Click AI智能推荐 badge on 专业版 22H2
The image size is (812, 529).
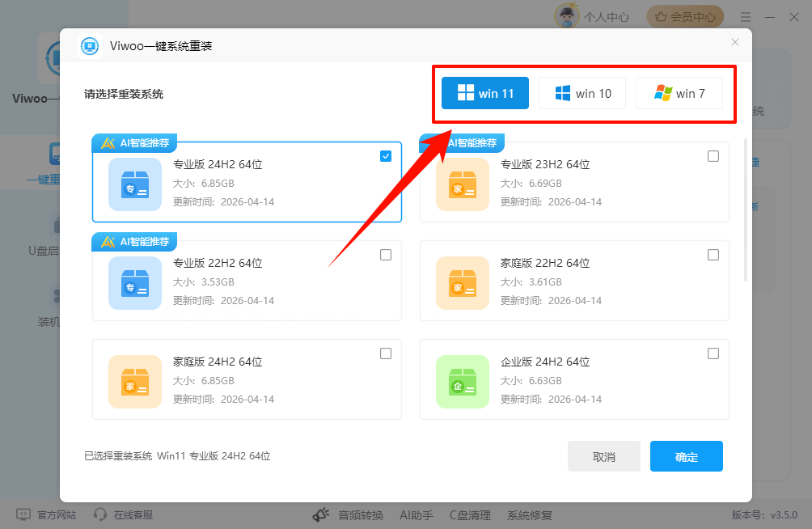pyautogui.click(x=134, y=241)
